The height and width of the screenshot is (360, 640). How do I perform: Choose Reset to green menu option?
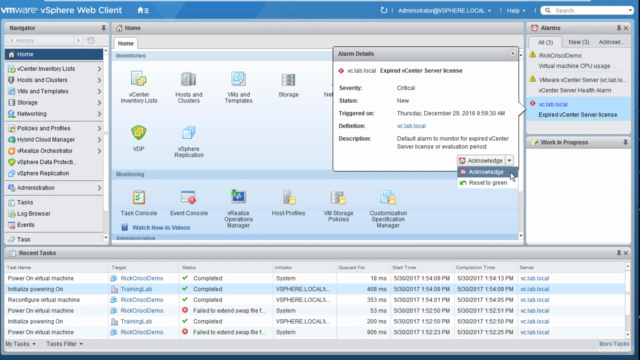(x=487, y=182)
